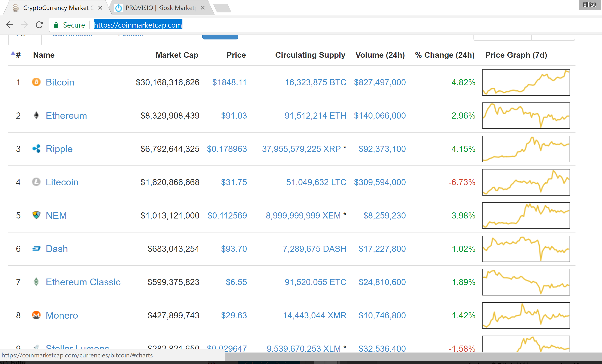Click the NEM shield logo
Viewport: 602px width, 364px height.
36,215
